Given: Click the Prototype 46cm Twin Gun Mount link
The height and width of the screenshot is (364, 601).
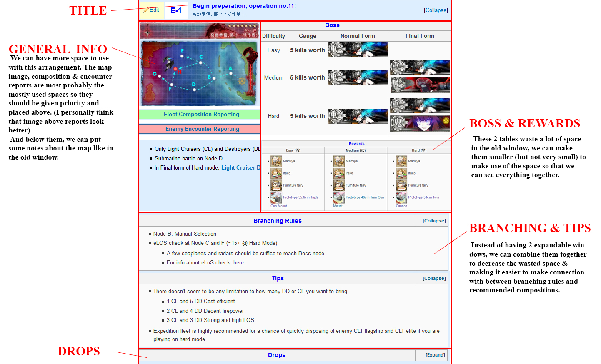Looking at the screenshot, I should pyautogui.click(x=365, y=197).
